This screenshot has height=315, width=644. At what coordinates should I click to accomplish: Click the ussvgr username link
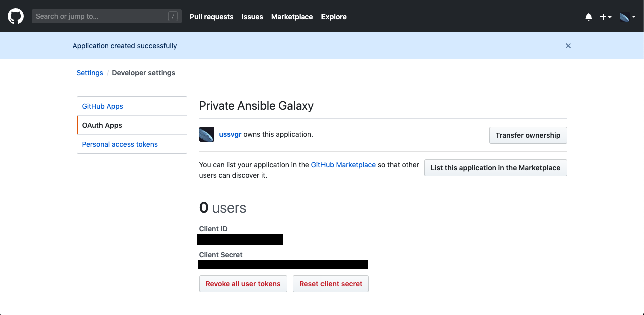click(230, 134)
